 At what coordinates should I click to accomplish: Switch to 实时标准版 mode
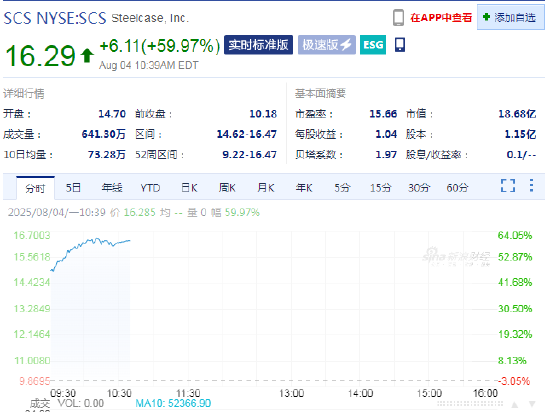(259, 45)
